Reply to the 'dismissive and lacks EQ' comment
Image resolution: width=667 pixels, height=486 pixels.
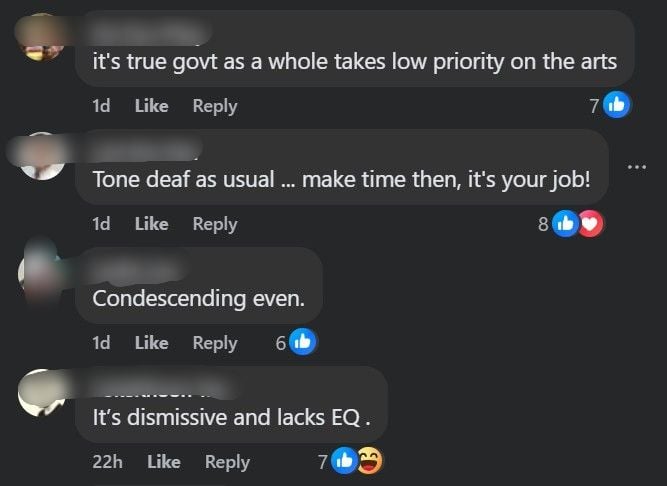pos(227,462)
